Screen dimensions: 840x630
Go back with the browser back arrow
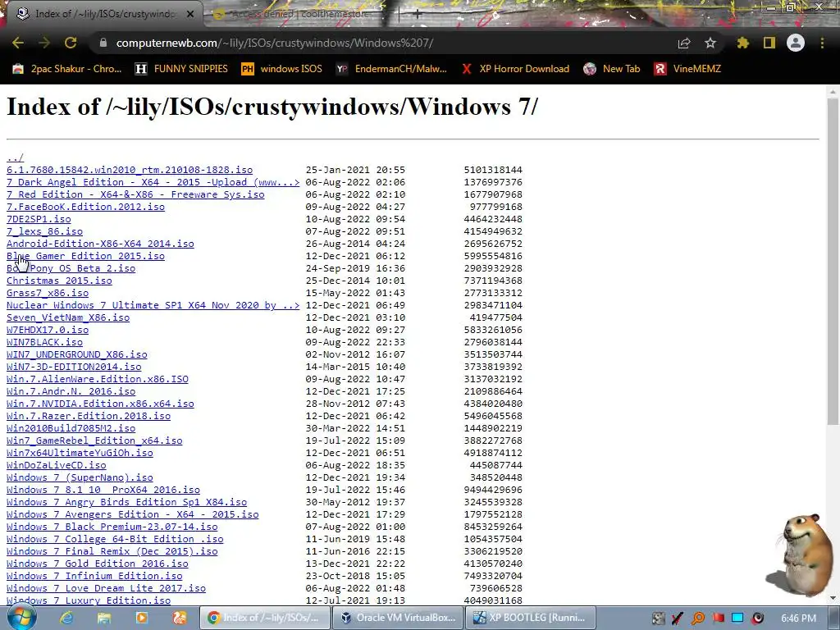(x=18, y=43)
